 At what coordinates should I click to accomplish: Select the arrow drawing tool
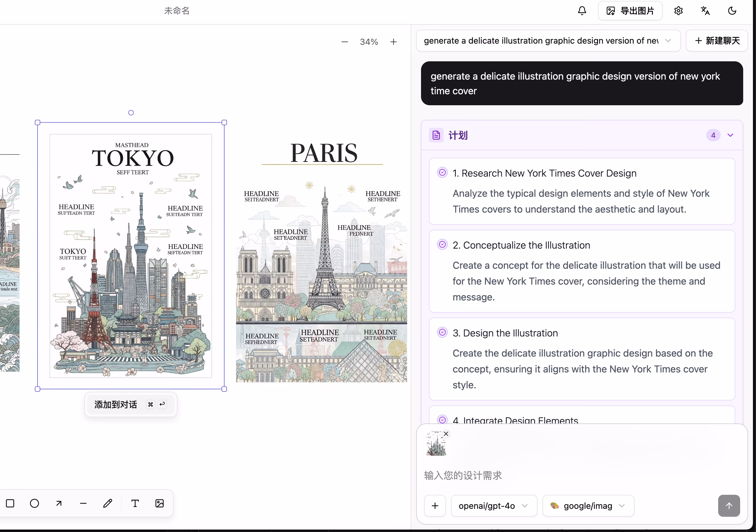[59, 503]
